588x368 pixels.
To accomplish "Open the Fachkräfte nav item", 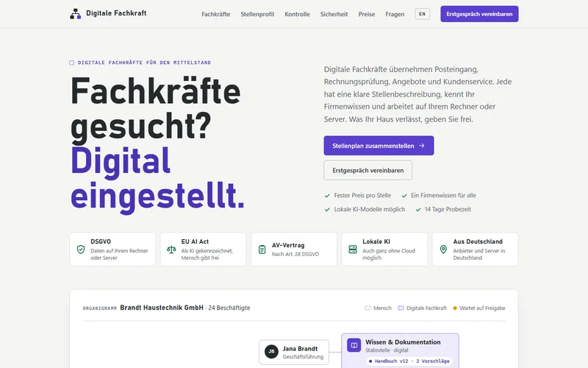I will [x=215, y=14].
